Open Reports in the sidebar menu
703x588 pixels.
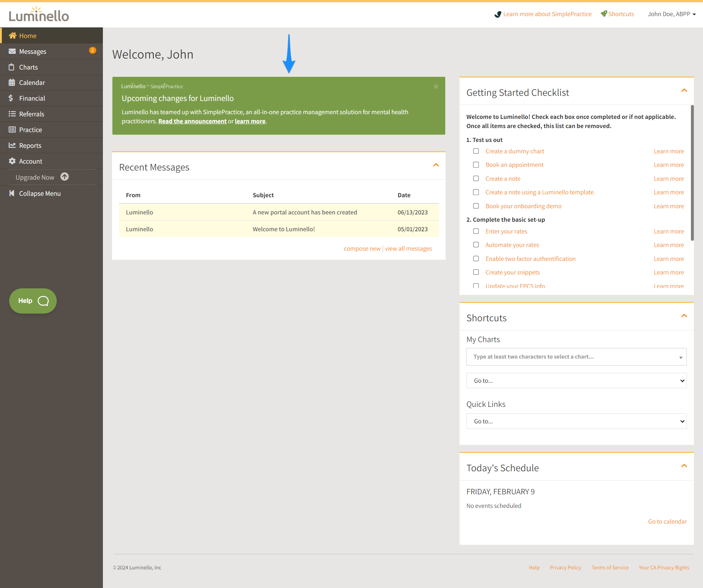(x=30, y=146)
